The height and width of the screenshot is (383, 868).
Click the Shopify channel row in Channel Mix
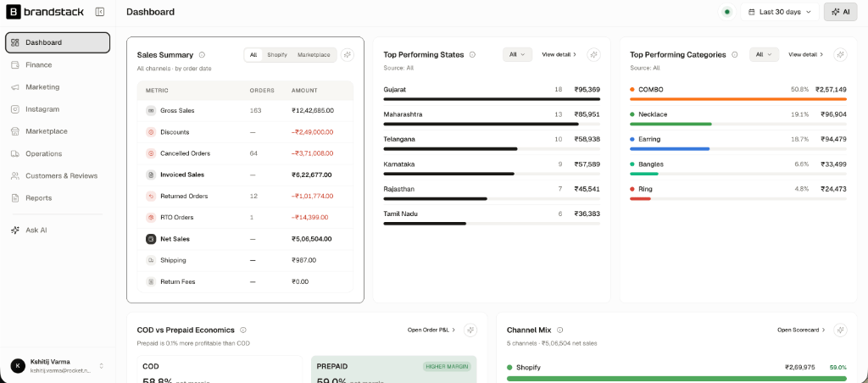(676, 372)
